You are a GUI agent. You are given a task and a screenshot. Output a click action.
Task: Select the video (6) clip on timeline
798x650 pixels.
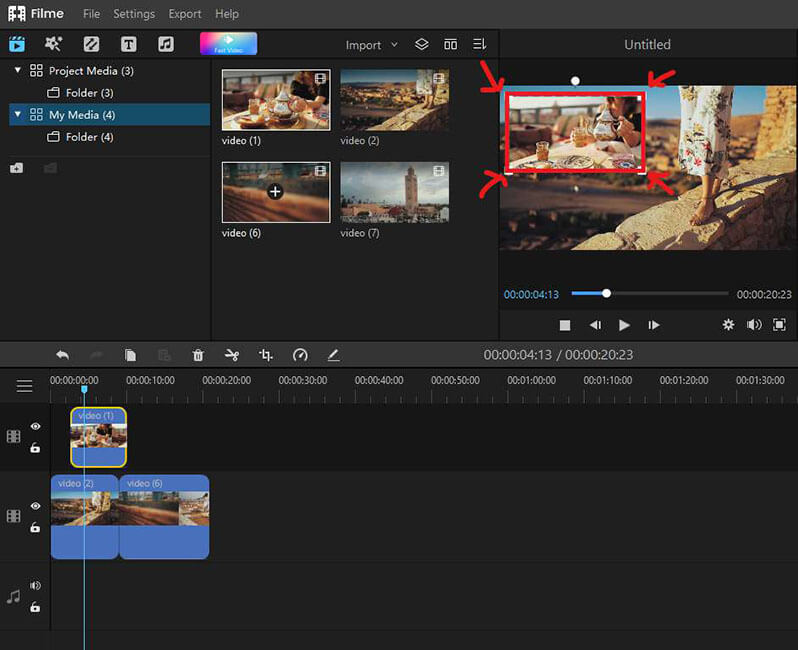164,517
